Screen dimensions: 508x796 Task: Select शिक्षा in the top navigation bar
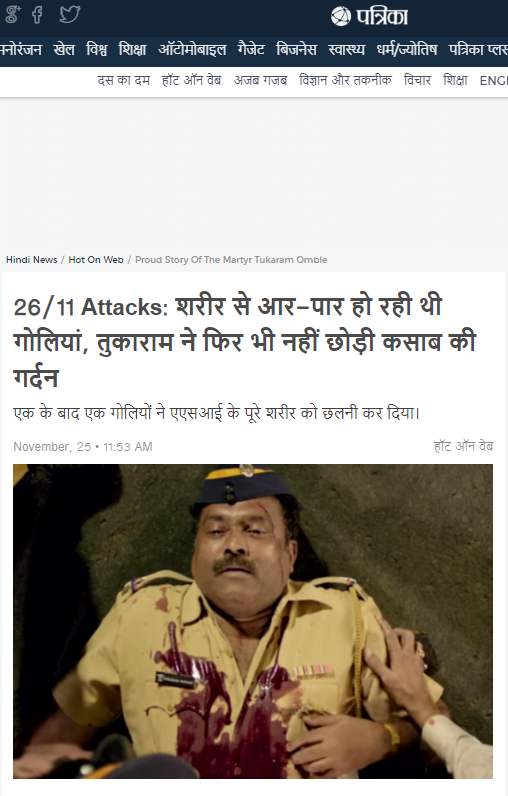(132, 50)
